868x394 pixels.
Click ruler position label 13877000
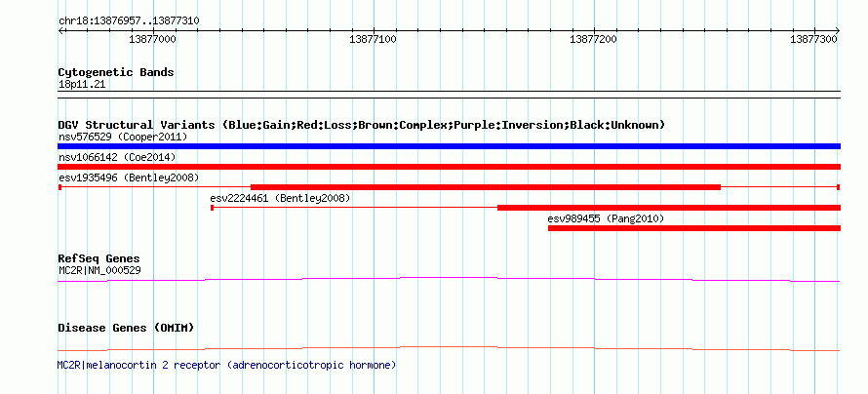[152, 39]
